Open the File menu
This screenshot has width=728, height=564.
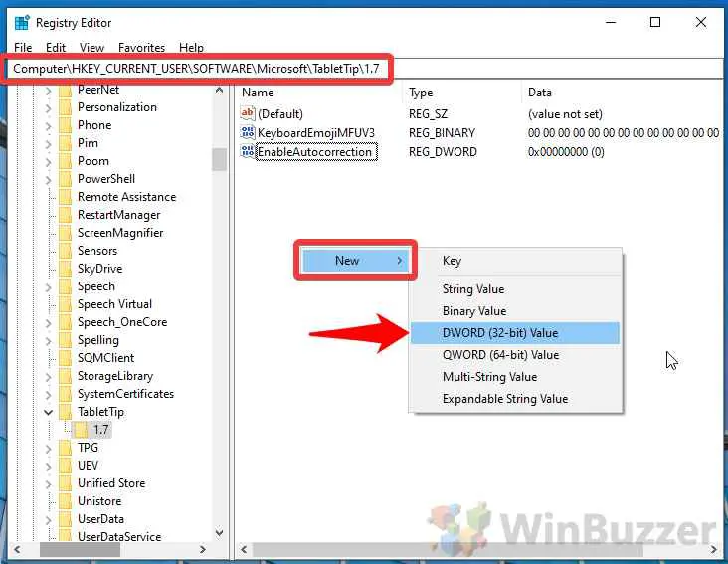coord(23,48)
